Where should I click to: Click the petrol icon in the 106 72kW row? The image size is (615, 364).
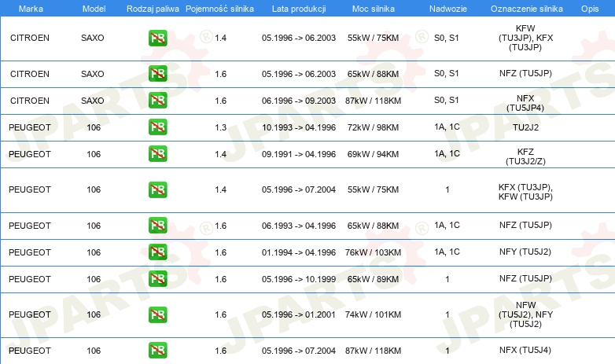[x=157, y=127]
